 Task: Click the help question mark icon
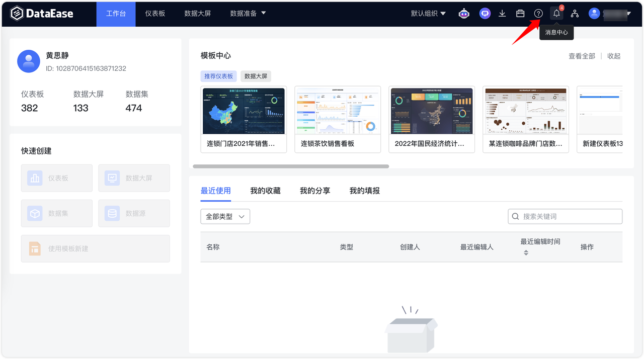(x=538, y=13)
